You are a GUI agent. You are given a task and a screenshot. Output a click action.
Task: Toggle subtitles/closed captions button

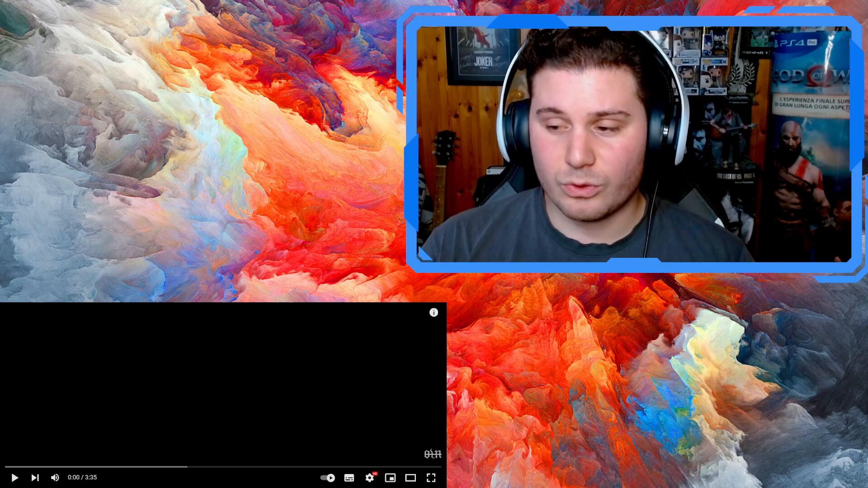349,478
